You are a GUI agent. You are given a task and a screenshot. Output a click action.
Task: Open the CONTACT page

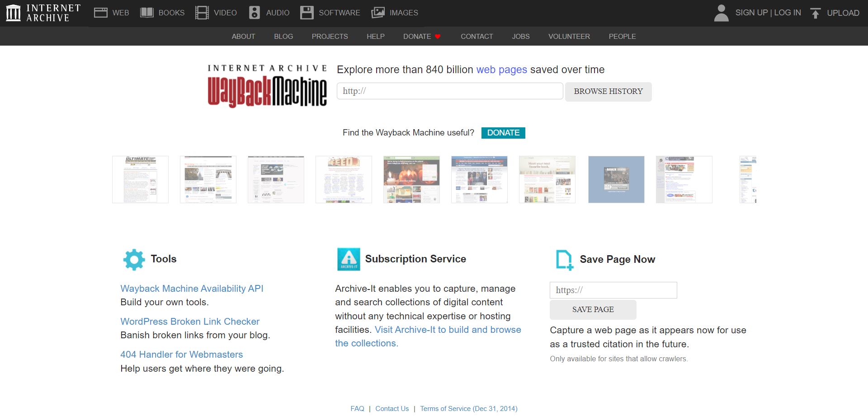pos(476,37)
